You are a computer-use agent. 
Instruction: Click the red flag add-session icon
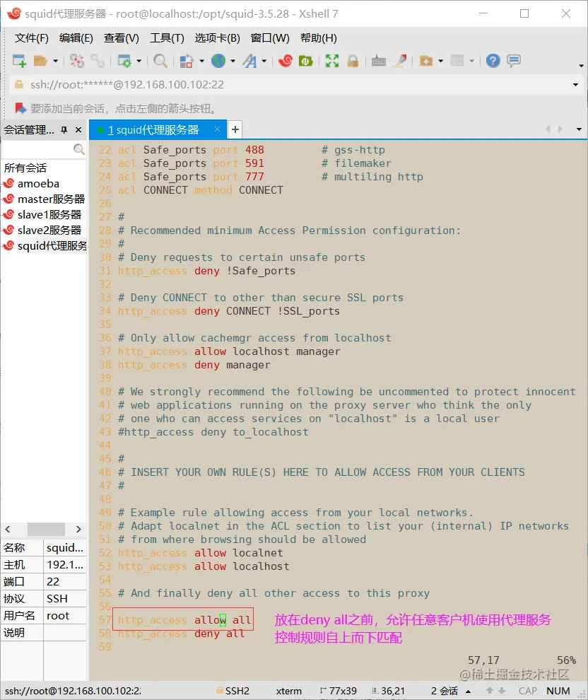(x=20, y=108)
